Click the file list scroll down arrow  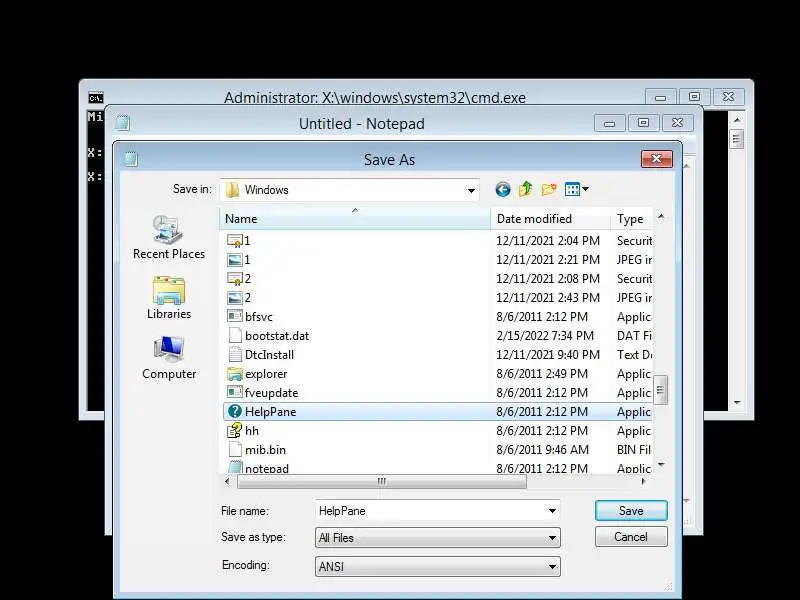click(x=661, y=464)
